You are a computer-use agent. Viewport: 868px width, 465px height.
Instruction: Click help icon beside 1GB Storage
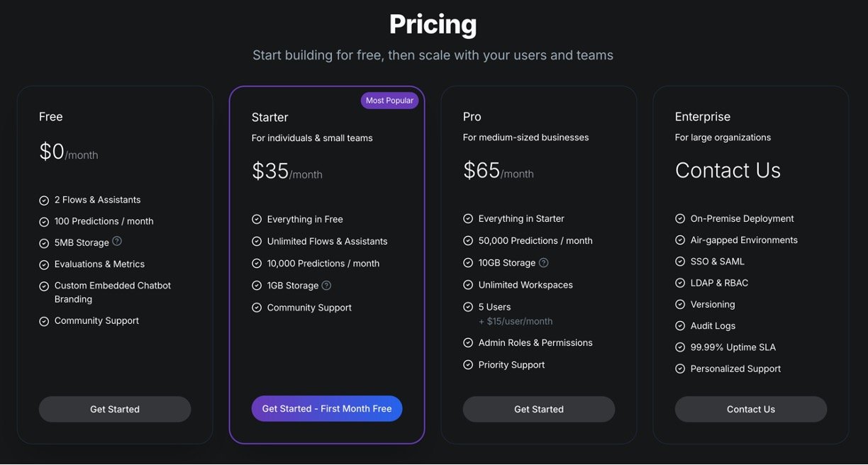click(x=326, y=285)
